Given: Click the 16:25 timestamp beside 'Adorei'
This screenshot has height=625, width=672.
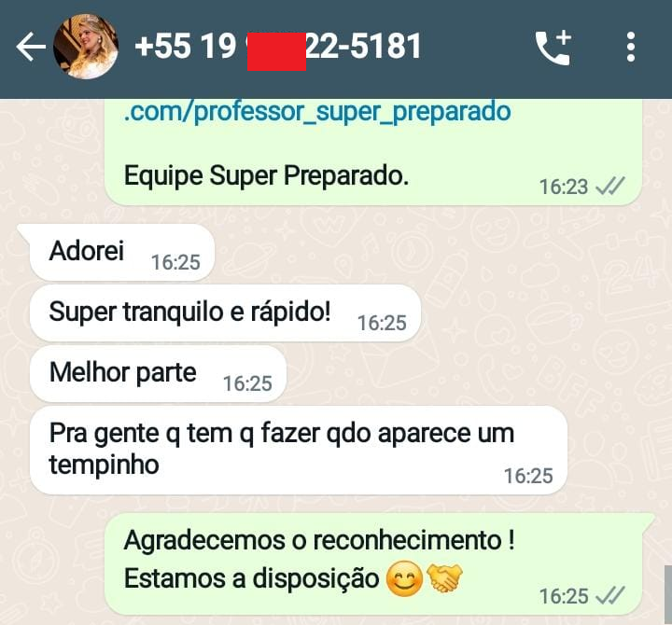Looking at the screenshot, I should coord(175,262).
